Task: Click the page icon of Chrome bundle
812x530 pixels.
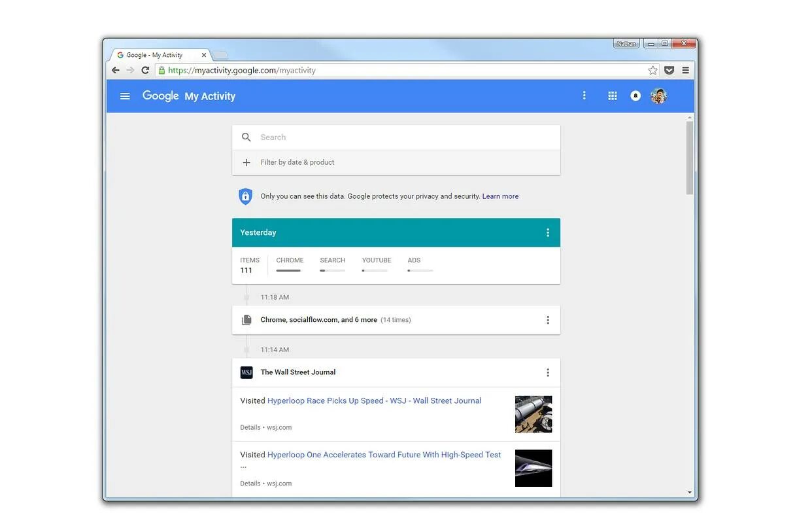Action: tap(246, 320)
